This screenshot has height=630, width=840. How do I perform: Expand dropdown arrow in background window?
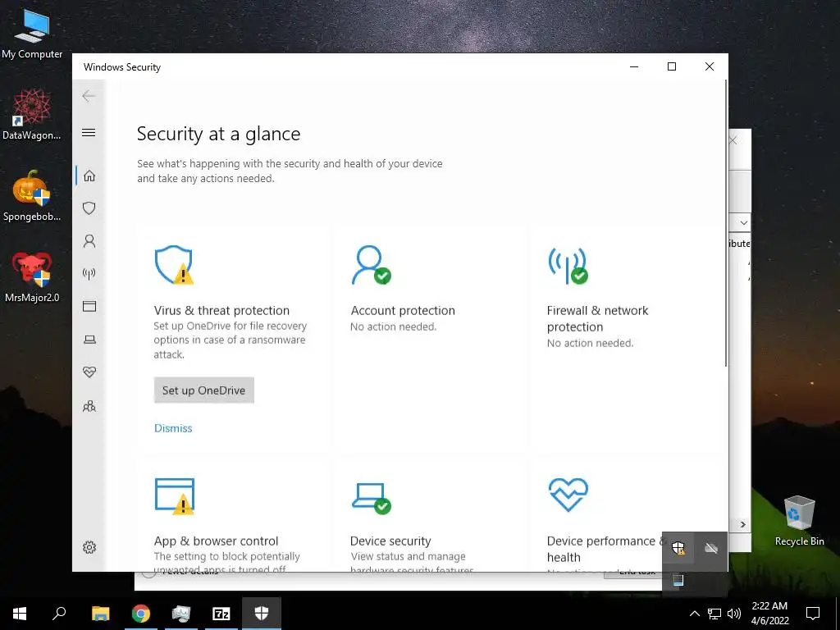point(743,222)
